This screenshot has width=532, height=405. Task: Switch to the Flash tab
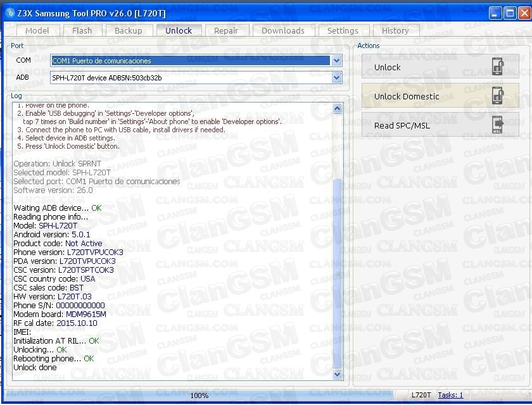pyautogui.click(x=82, y=30)
